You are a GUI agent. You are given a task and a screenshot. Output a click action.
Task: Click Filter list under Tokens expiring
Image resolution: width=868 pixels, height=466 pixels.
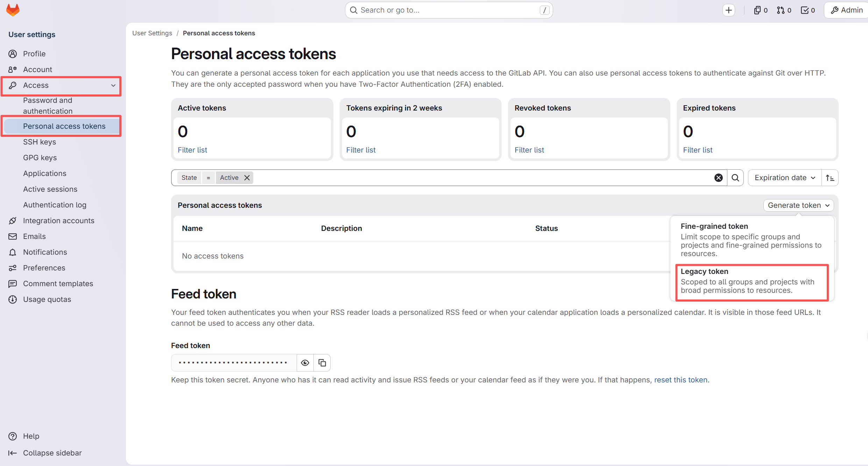click(361, 150)
